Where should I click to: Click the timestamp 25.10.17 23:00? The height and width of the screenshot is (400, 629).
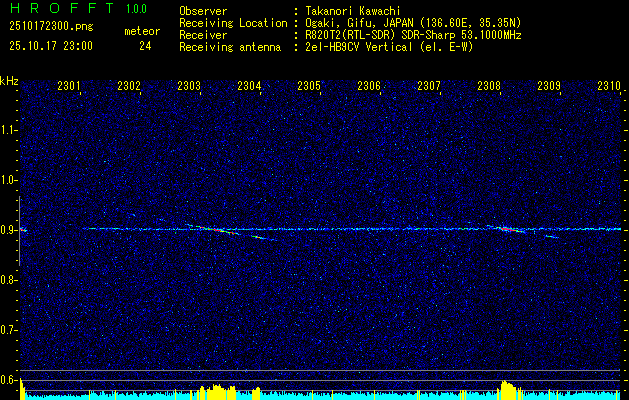coord(51,46)
